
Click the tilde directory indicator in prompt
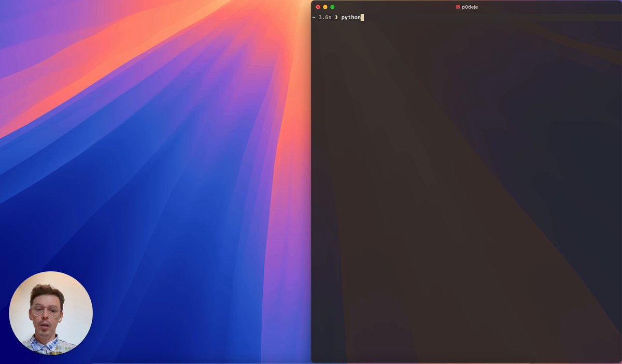[x=314, y=17]
